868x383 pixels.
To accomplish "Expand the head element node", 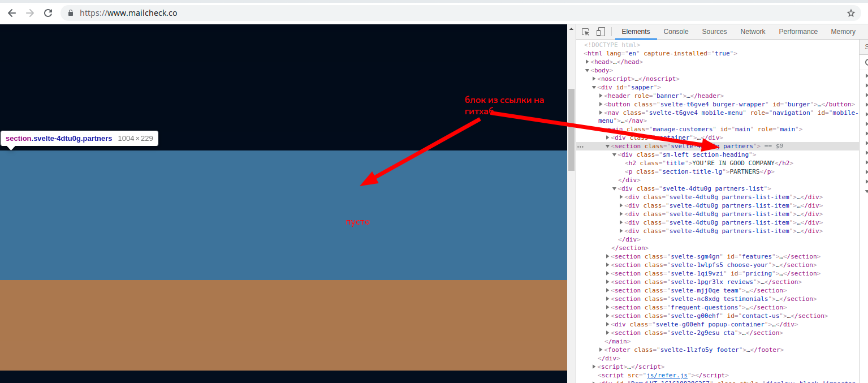I will point(588,62).
